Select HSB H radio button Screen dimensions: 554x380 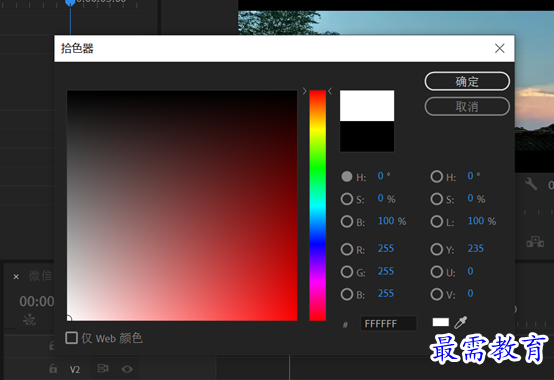[x=347, y=177]
